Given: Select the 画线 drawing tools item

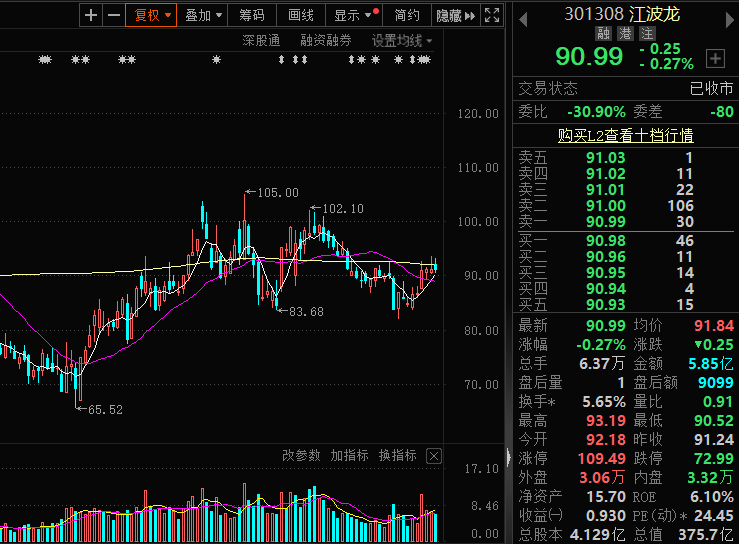Looking at the screenshot, I should coord(301,15).
